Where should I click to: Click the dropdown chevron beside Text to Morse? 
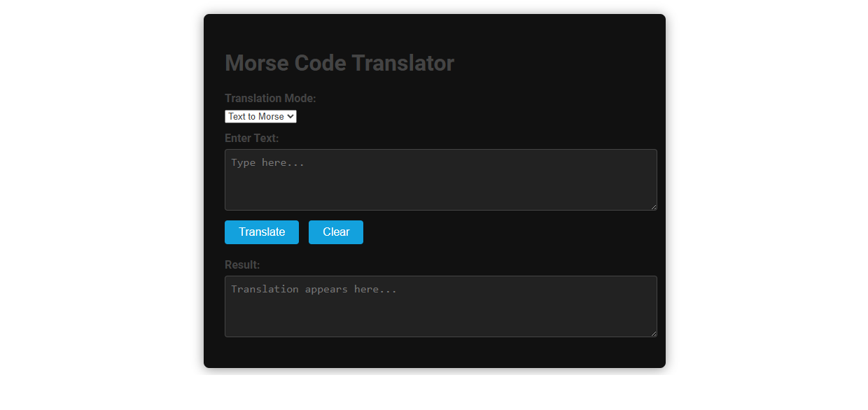point(291,116)
